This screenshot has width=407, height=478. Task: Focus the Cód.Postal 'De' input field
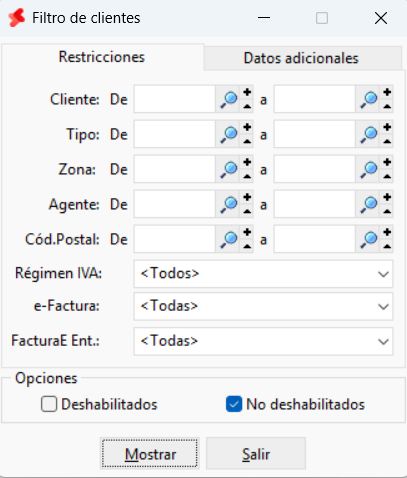click(175, 239)
